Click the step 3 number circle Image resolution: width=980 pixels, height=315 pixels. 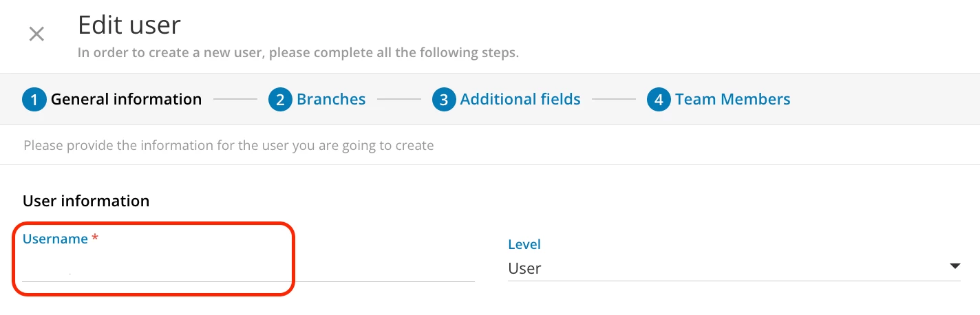pos(443,100)
